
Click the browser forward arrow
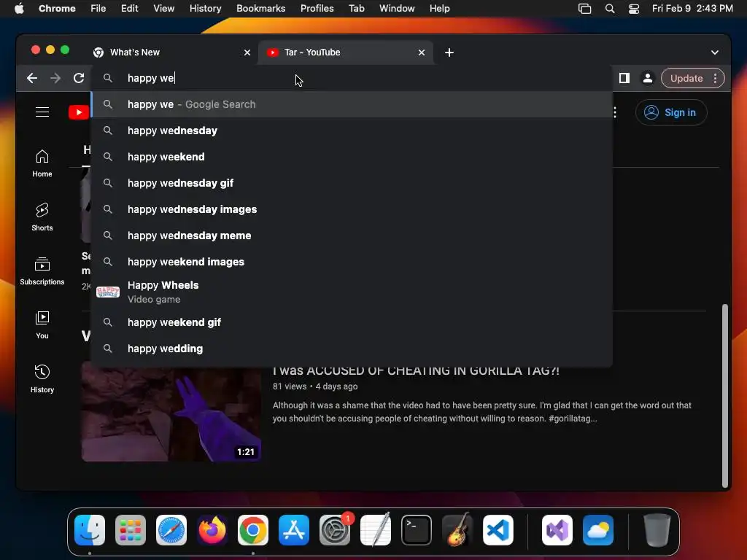tap(55, 78)
